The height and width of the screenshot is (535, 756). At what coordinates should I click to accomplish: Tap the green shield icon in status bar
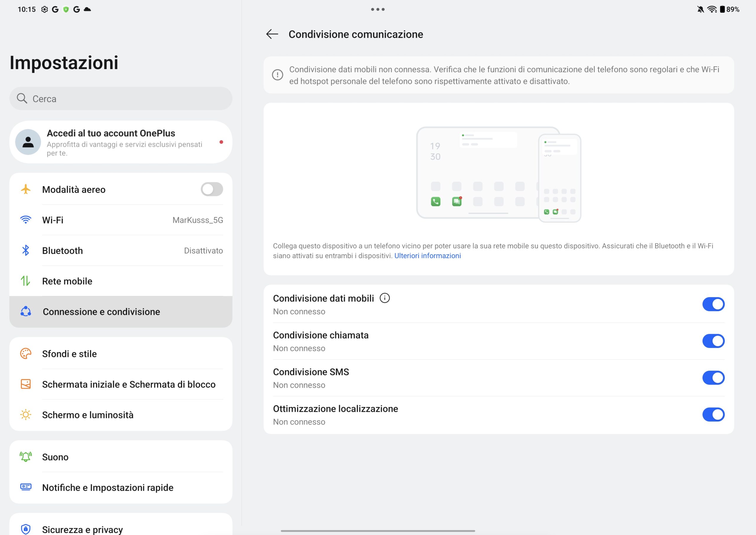coord(66,9)
